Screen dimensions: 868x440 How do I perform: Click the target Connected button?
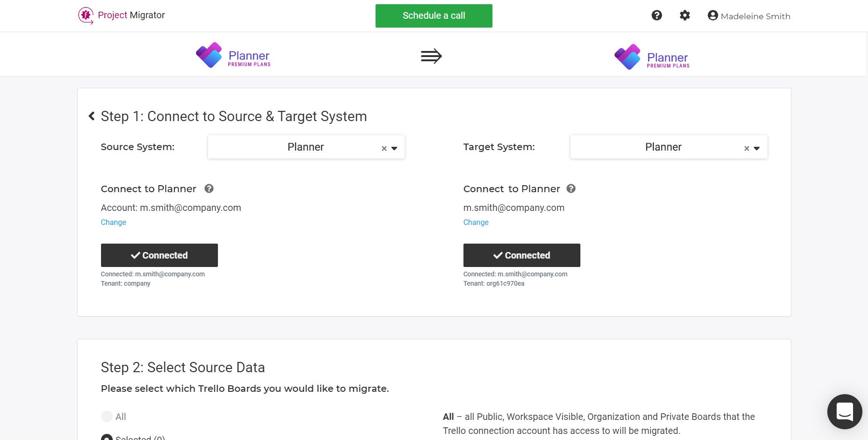pyautogui.click(x=522, y=255)
